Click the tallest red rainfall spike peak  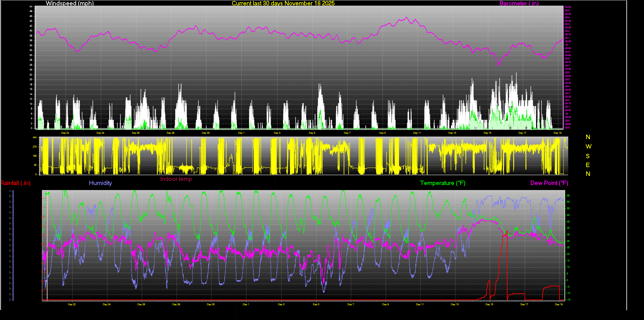tap(507, 231)
